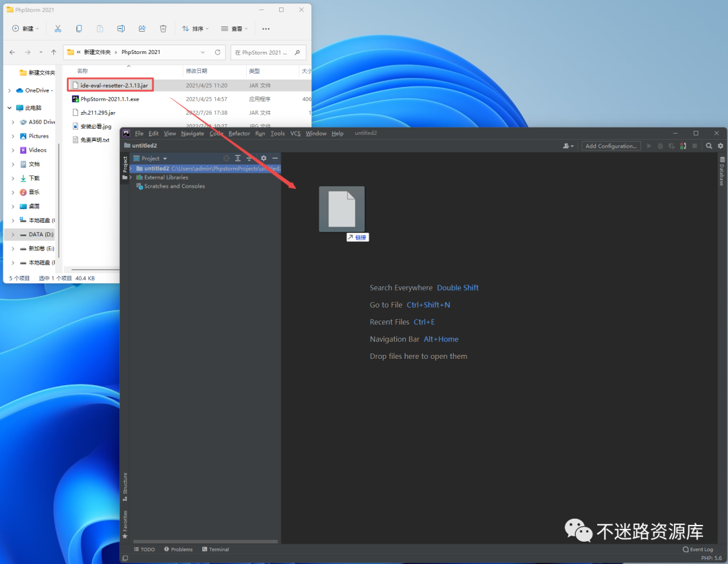Click untitled2 breadcrumb in navigation bar
The image size is (728, 564).
coord(141,146)
